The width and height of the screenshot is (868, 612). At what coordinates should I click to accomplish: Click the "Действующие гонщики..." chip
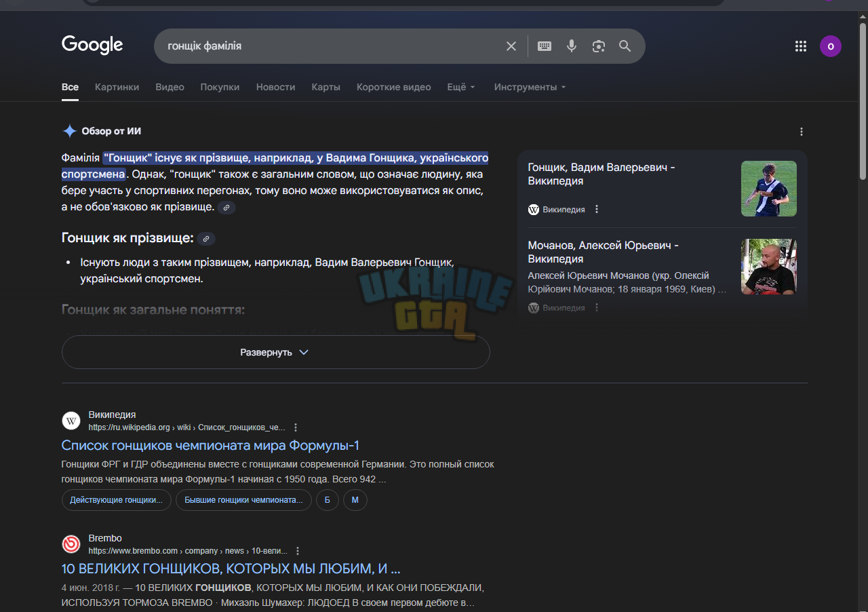tap(117, 500)
